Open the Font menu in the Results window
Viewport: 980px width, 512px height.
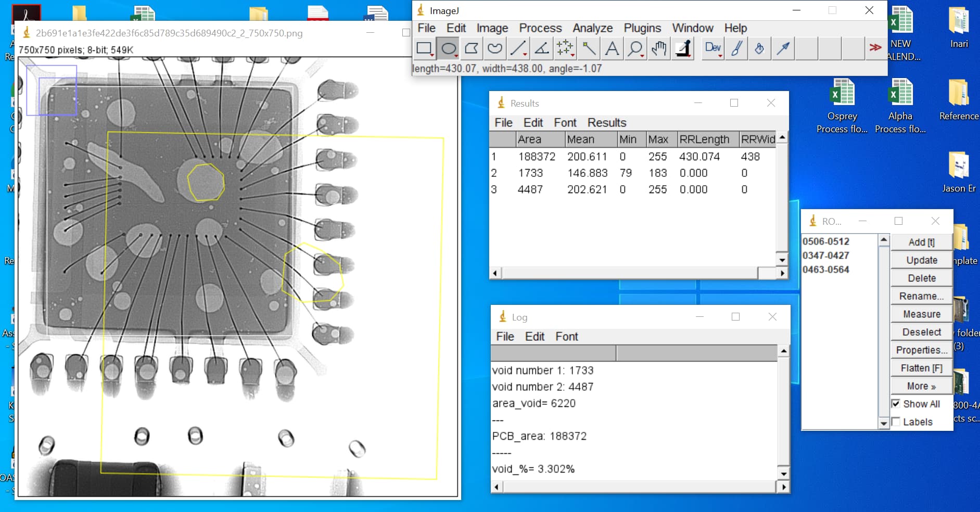click(565, 123)
